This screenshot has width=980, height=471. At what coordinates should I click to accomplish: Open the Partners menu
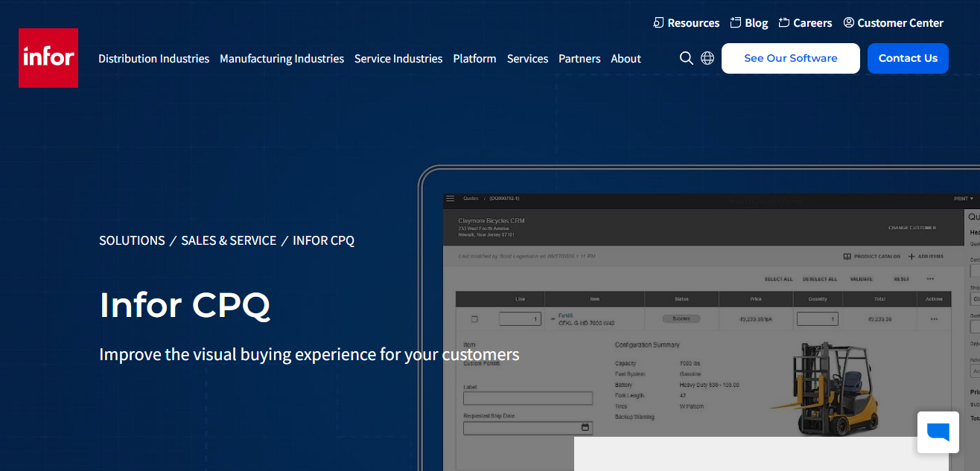click(579, 59)
